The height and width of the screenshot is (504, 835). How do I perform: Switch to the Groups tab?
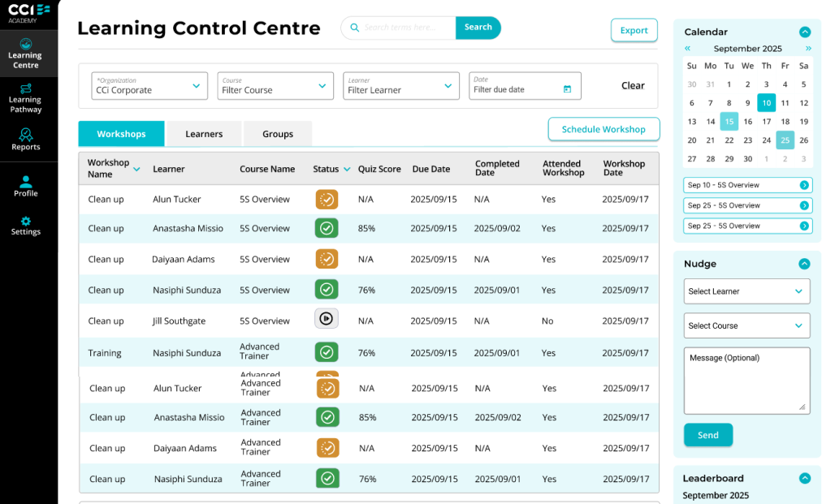pyautogui.click(x=278, y=134)
